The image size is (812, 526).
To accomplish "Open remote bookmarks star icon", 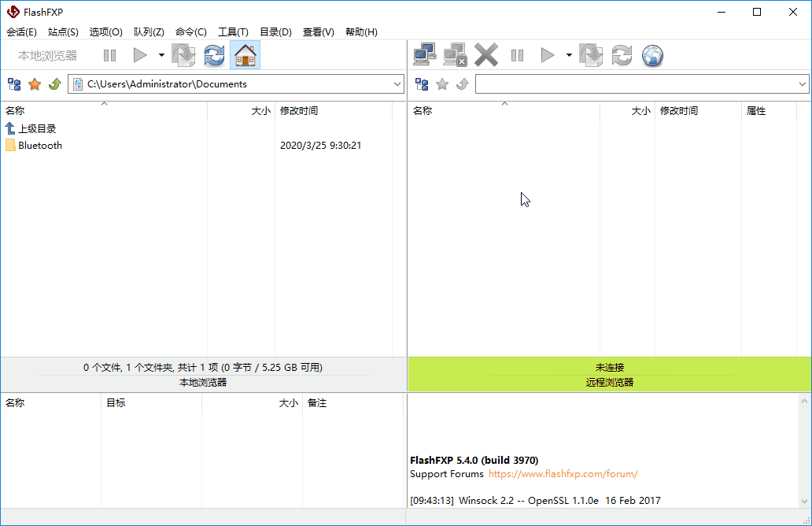I will (x=442, y=84).
